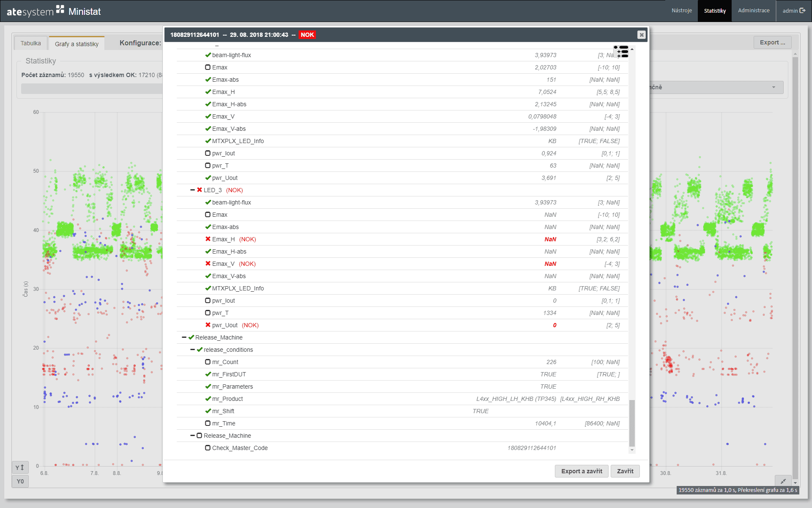This screenshot has width=812, height=508.
Task: Click the red cross beside pwr_Uout NOK
Action: coord(208,325)
